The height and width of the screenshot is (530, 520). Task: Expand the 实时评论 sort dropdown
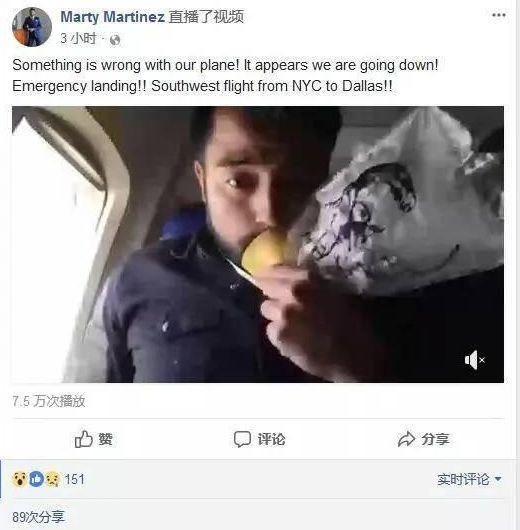(469, 479)
